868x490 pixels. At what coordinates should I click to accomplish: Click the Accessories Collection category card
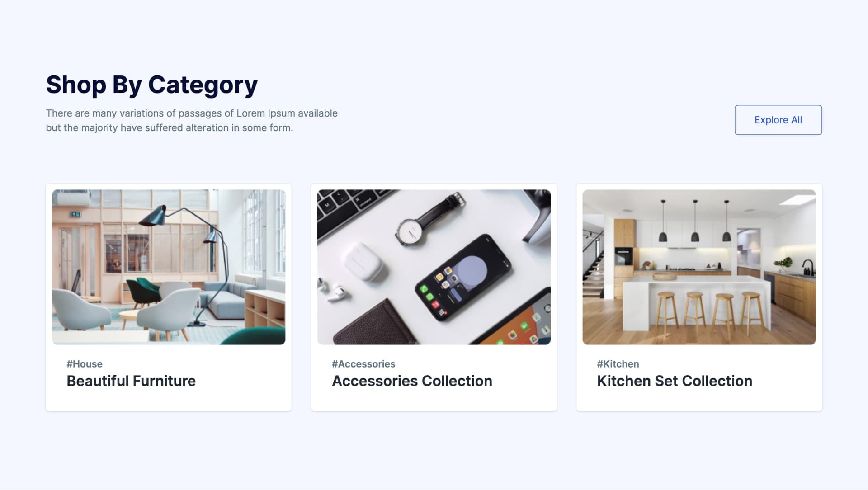[434, 297]
